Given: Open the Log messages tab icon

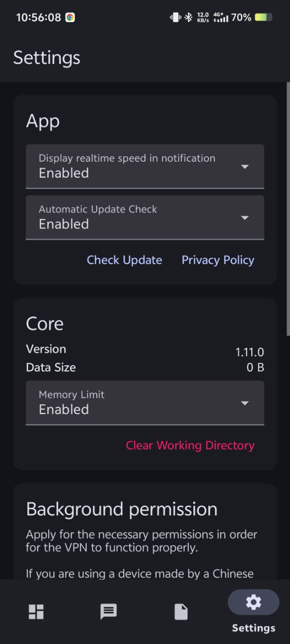Looking at the screenshot, I should pos(108,612).
